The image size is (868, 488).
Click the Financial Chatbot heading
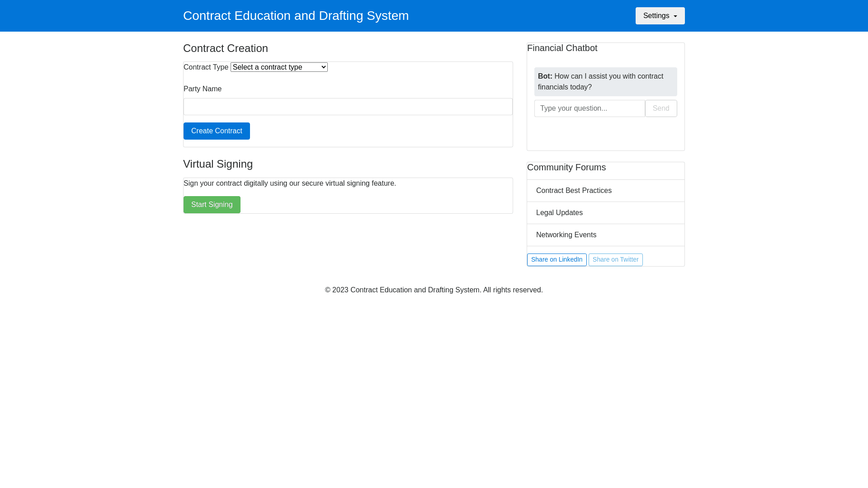pos(562,48)
